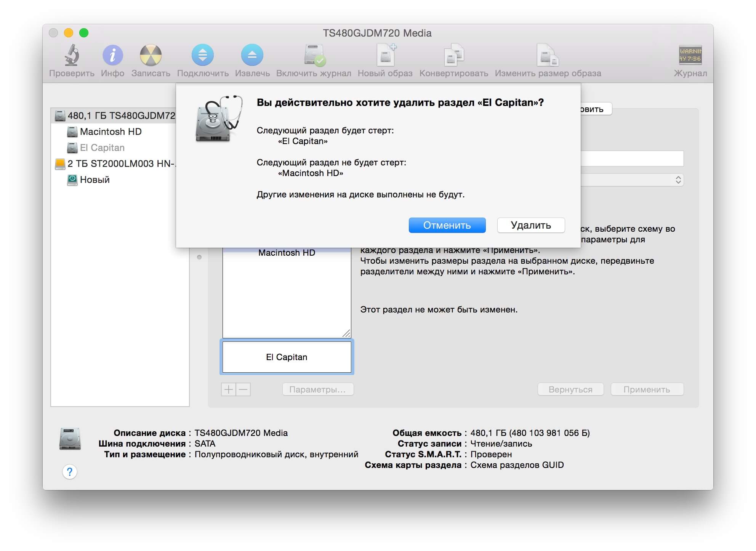
Task: Click the «Macintosh HD» keep entry in dialog
Action: point(311,173)
